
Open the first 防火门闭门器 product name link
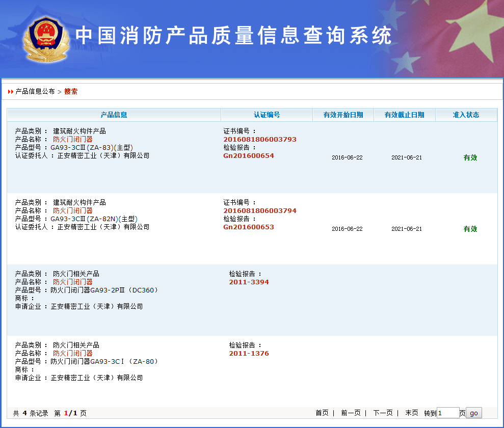point(73,139)
